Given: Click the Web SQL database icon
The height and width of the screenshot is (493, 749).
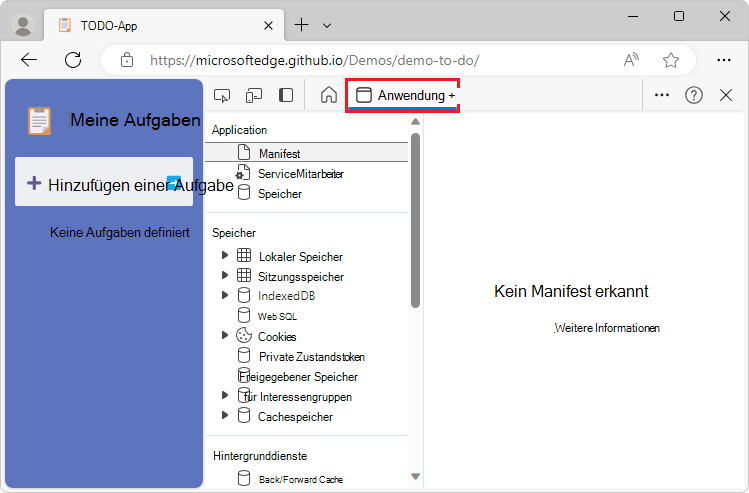Looking at the screenshot, I should 244,315.
